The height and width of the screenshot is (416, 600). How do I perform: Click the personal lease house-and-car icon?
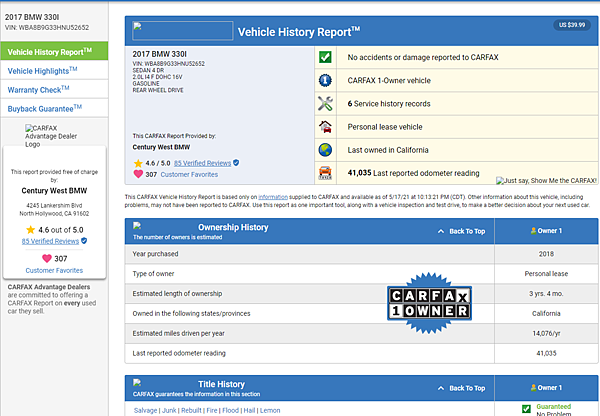coord(325,127)
